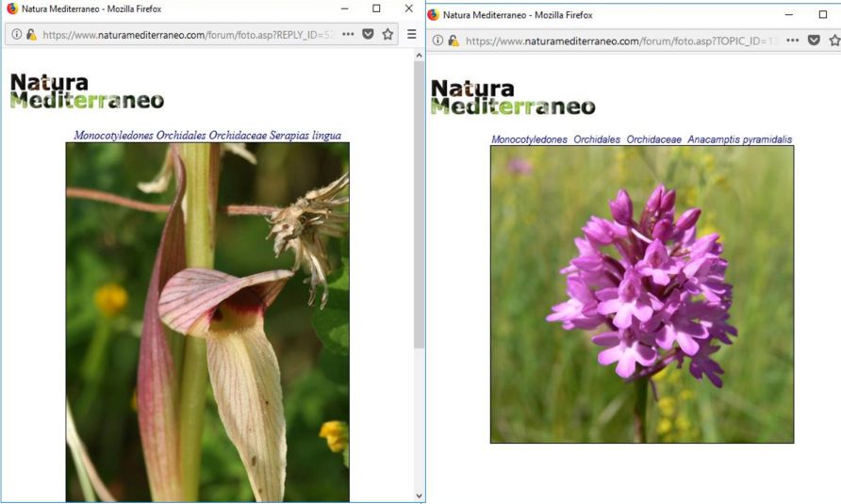Image resolution: width=841 pixels, height=504 pixels.
Task: Click Natura Mediterraneo logo in right window
Action: click(513, 97)
